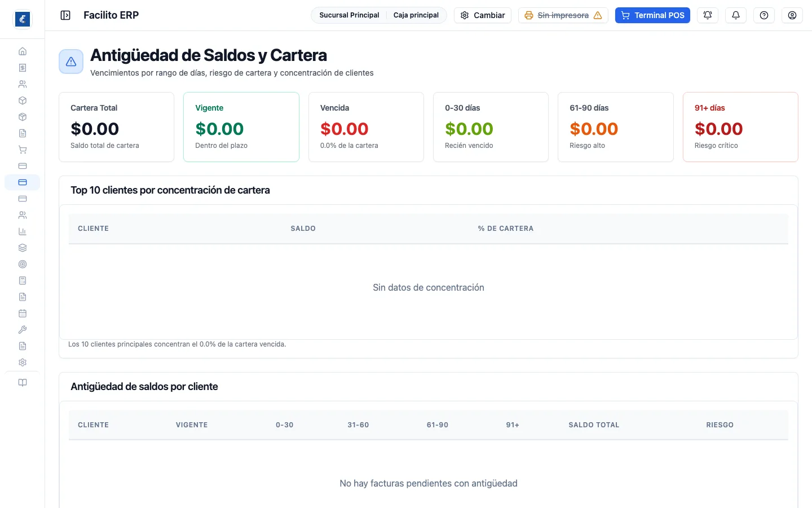812x508 pixels.
Task: Click the SALDO column header
Action: pyautogui.click(x=303, y=229)
